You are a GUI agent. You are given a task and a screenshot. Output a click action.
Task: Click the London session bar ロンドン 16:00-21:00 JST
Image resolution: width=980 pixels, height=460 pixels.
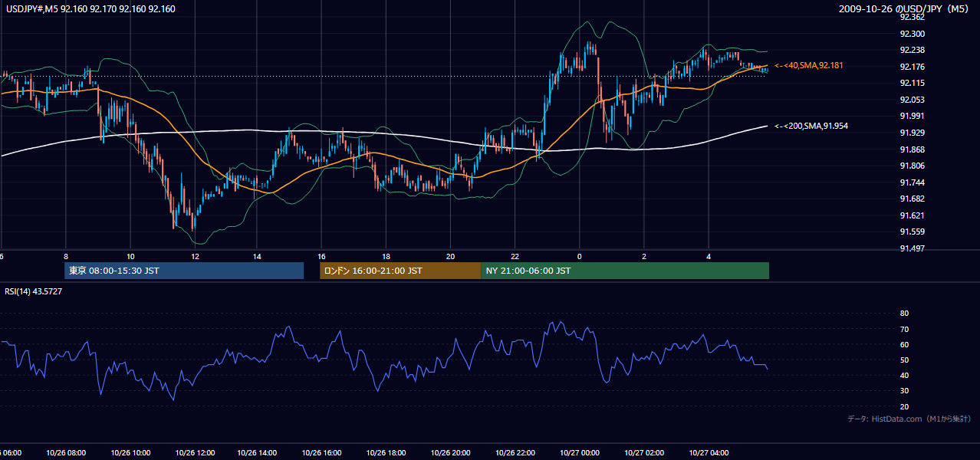400,271
